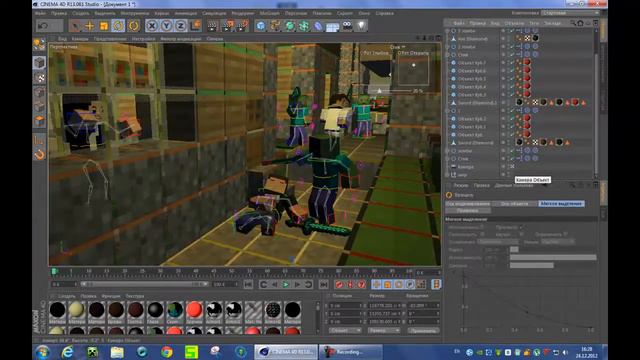
Task: Expand the мир object at list bottom
Action: click(447, 175)
